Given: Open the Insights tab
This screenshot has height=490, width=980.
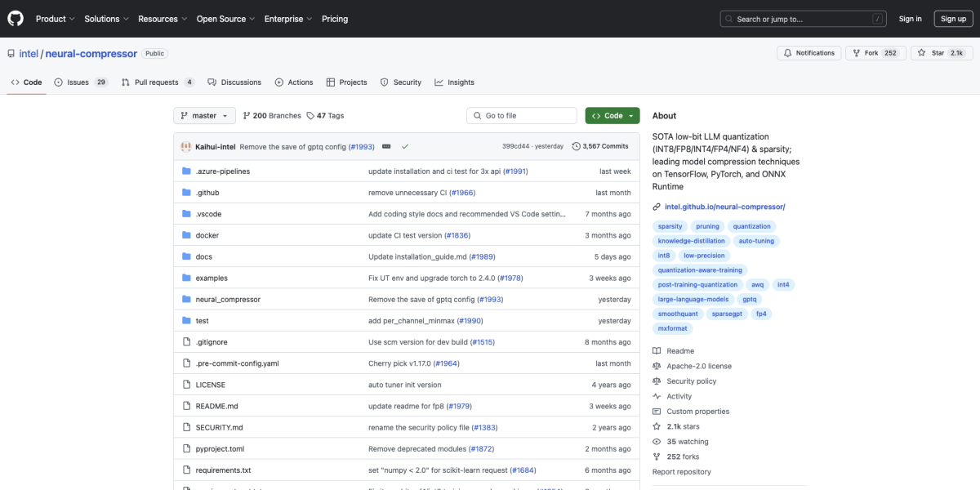Looking at the screenshot, I should (454, 82).
